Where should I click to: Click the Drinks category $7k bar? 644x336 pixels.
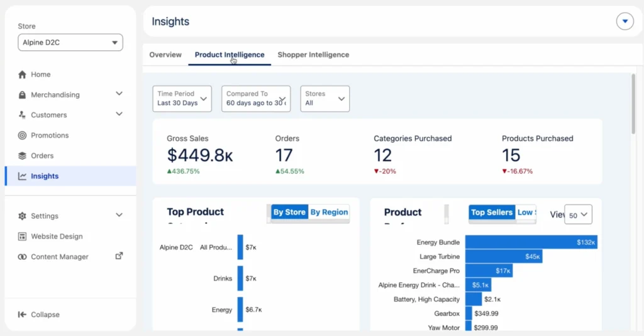coord(240,279)
